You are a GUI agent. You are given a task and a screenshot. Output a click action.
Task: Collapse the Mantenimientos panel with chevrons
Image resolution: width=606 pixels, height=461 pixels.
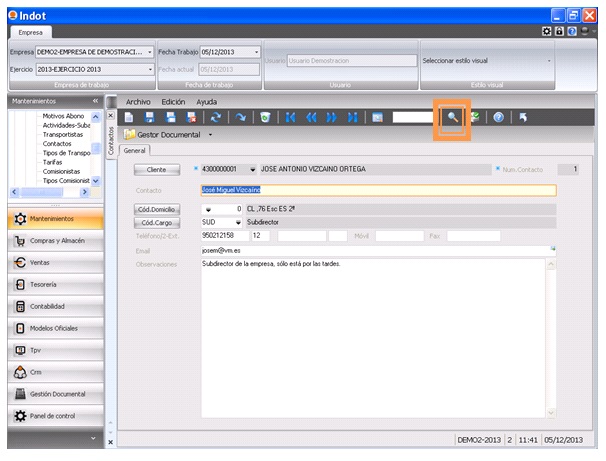(95, 102)
